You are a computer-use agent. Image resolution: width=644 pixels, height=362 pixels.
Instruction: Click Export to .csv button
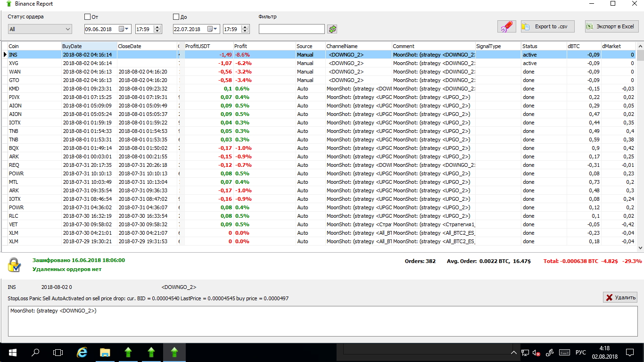[x=547, y=26]
